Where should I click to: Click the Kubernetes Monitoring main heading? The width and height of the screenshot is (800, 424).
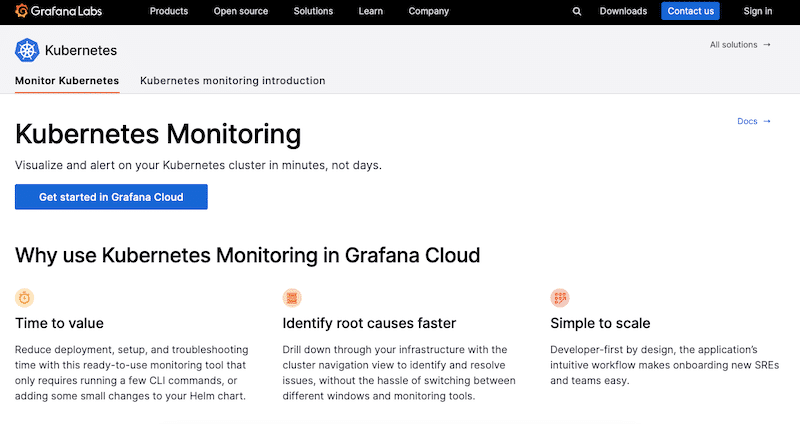[x=158, y=134]
